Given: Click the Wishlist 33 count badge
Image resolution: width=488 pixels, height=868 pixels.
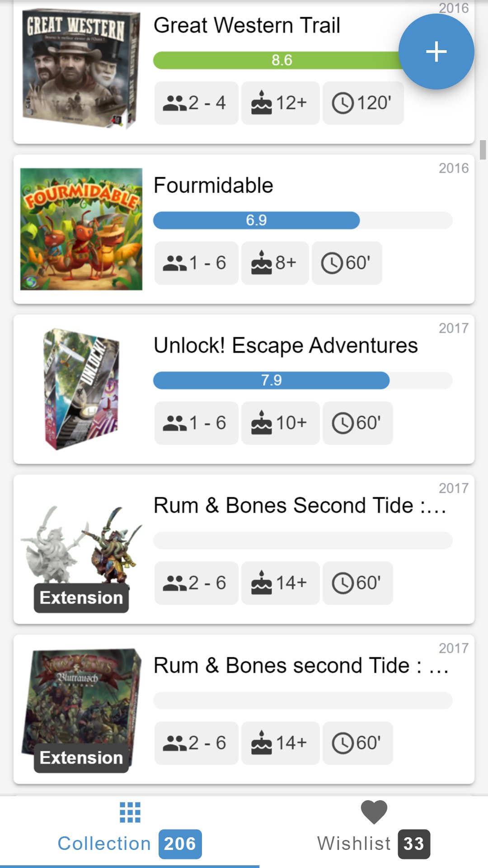Looking at the screenshot, I should (414, 844).
